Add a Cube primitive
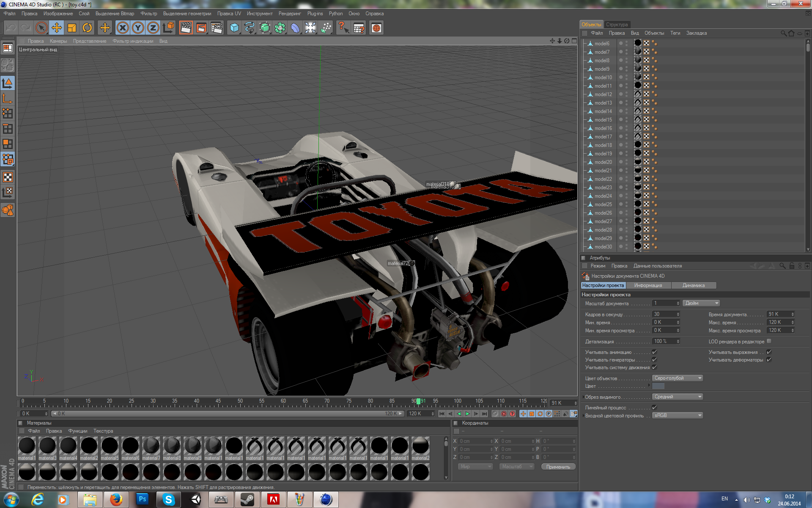The height and width of the screenshot is (508, 812). coord(234,28)
